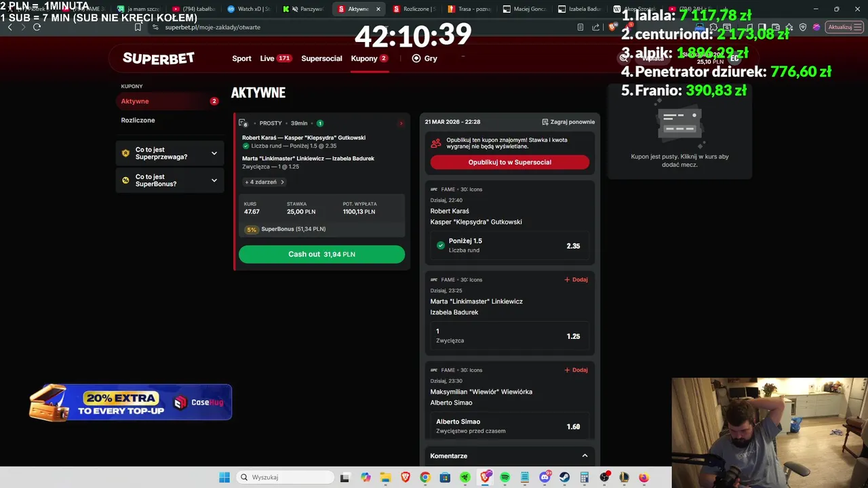Open the Gry section icon
This screenshot has width=868, height=488.
point(416,58)
